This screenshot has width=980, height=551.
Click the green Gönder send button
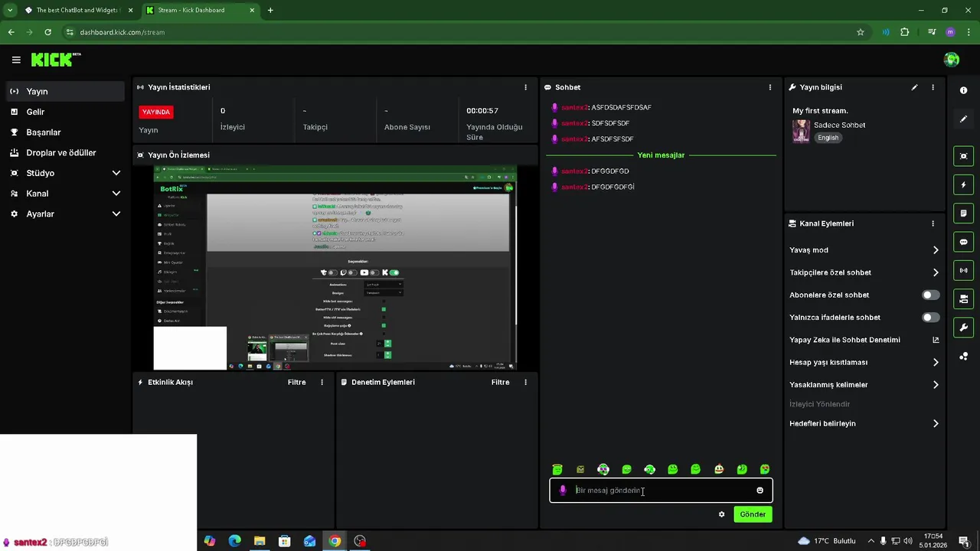click(753, 514)
